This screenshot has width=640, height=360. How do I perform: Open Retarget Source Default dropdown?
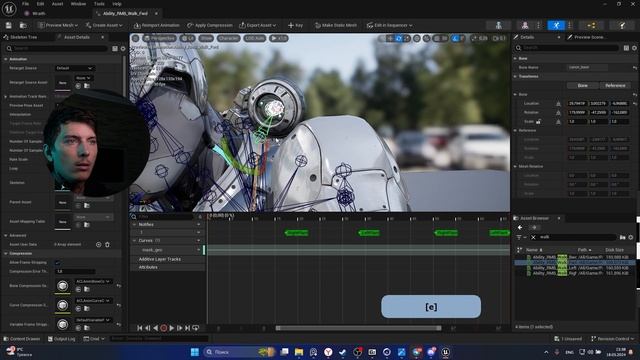pyautogui.click(x=74, y=68)
